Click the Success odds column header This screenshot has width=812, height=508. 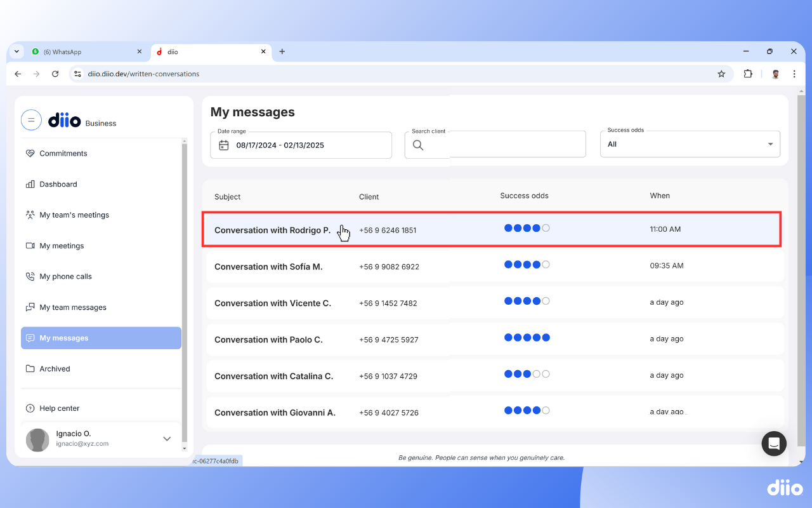[x=524, y=196]
